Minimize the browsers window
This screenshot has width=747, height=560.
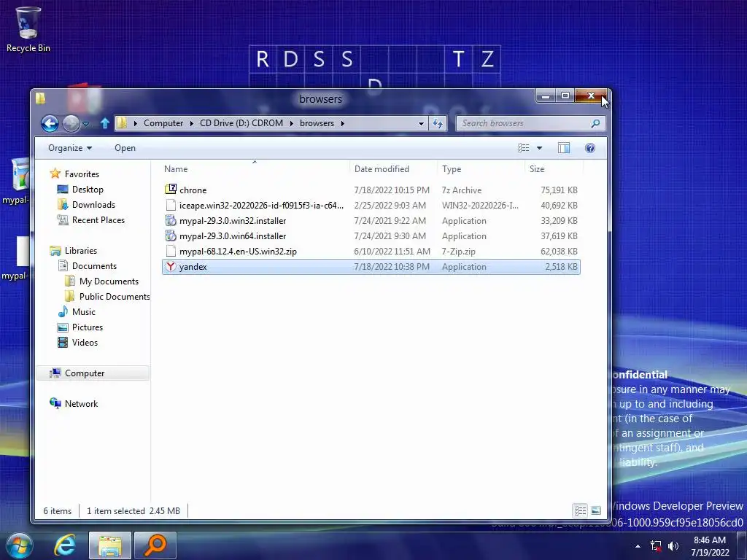click(546, 96)
